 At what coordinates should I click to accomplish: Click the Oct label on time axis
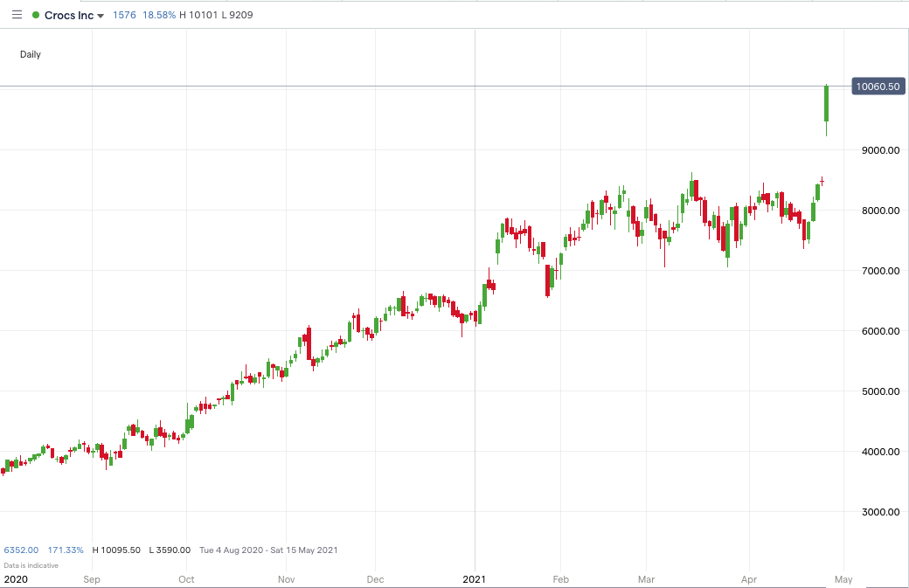point(186,579)
